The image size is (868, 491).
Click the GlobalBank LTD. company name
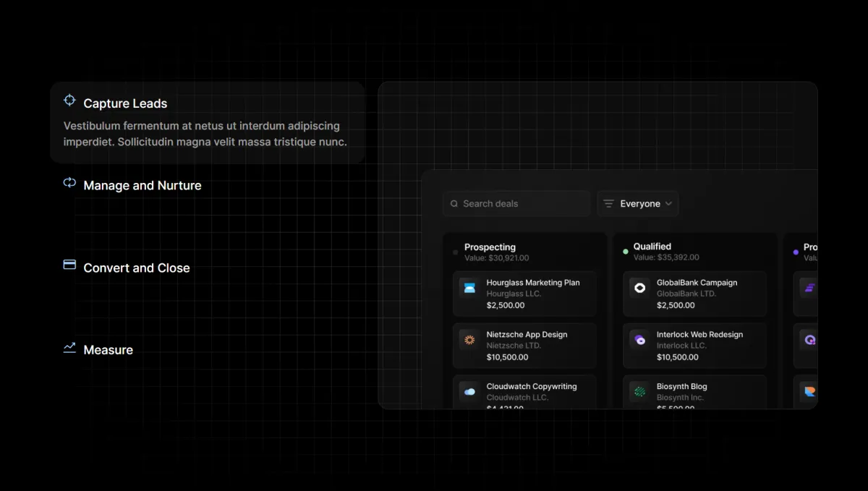(x=686, y=294)
